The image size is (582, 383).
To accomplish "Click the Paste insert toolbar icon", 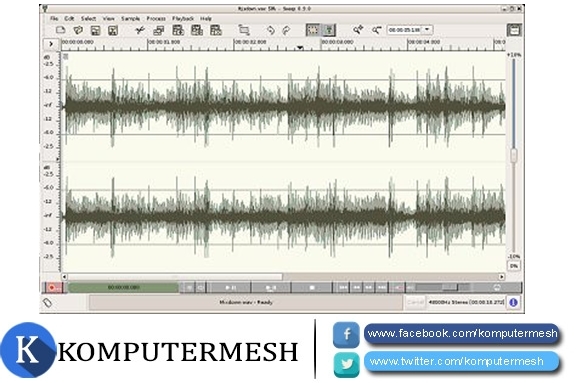I will pyautogui.click(x=178, y=30).
